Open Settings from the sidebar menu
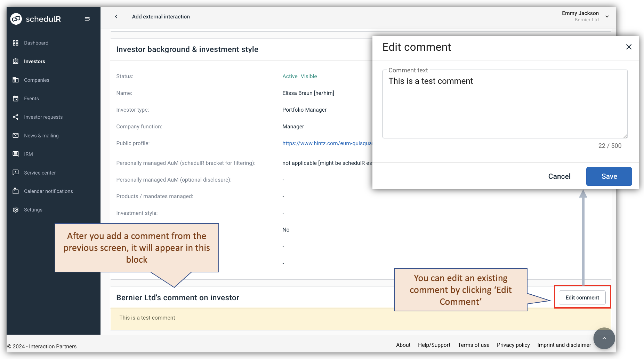 point(16,209)
